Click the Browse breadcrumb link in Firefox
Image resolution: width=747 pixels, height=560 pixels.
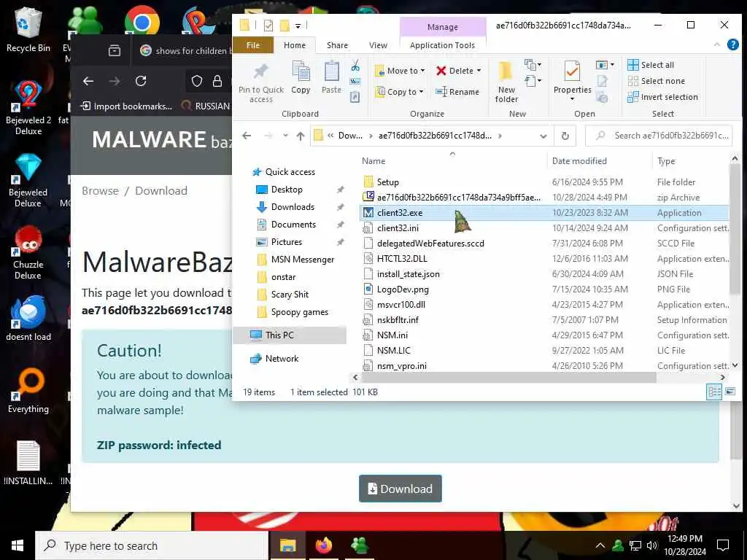click(100, 191)
